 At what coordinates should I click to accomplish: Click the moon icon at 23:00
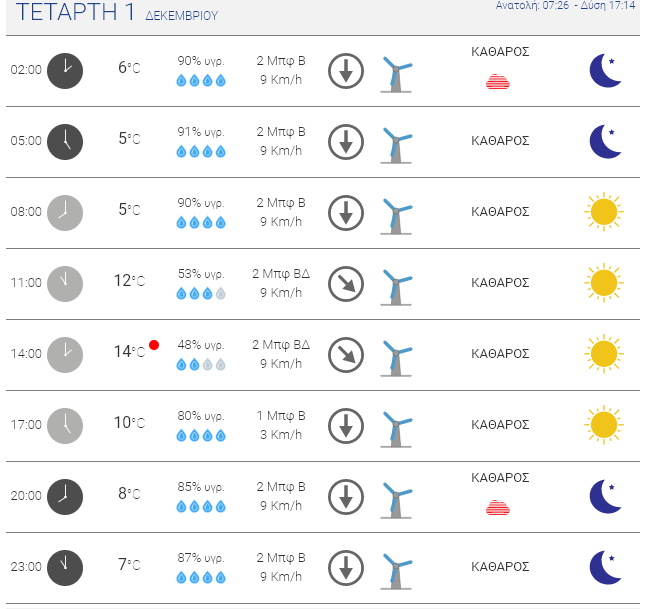(606, 567)
